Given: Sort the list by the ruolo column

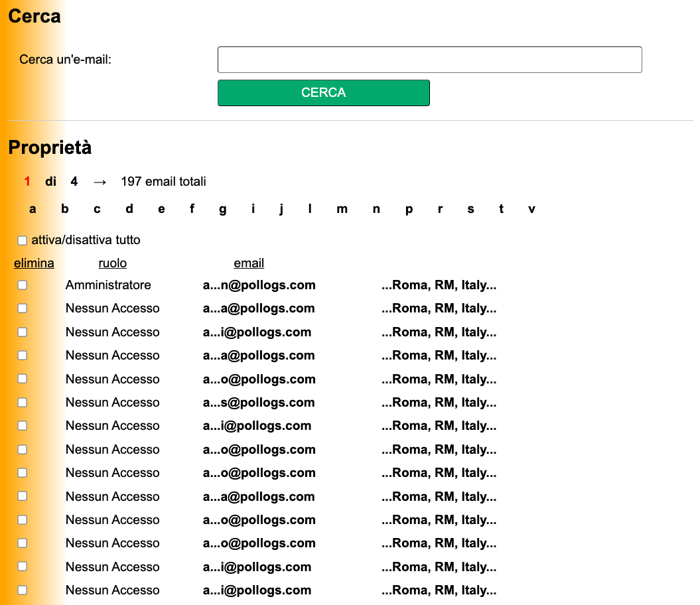Looking at the screenshot, I should (112, 263).
